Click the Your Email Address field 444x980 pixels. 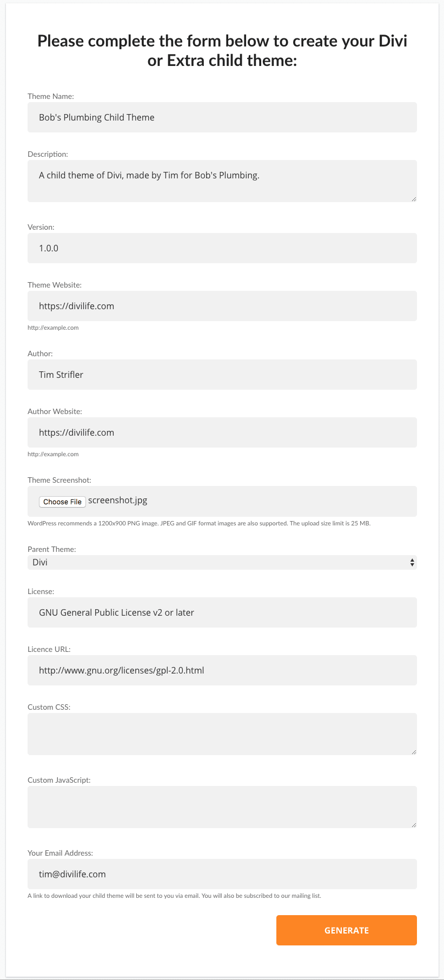click(222, 874)
